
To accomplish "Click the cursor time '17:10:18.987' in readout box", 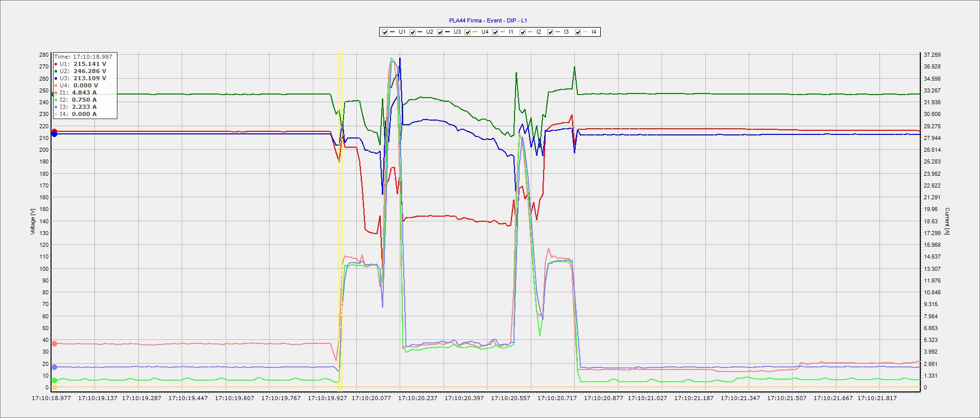I will click(92, 57).
